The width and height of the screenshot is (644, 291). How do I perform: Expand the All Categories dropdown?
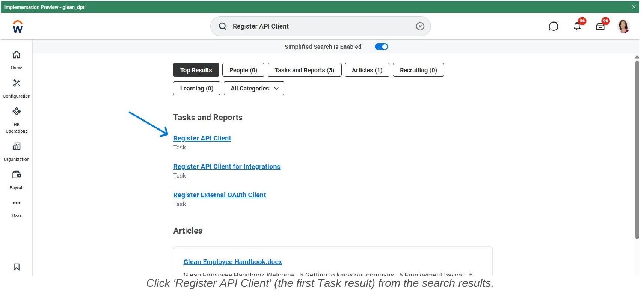254,88
